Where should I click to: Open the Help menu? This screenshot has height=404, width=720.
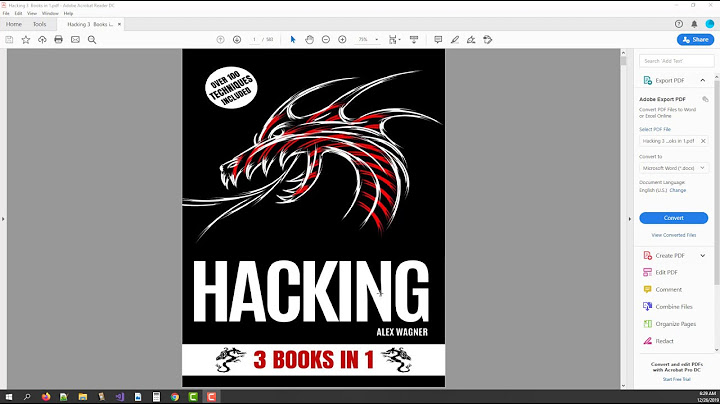(x=68, y=13)
